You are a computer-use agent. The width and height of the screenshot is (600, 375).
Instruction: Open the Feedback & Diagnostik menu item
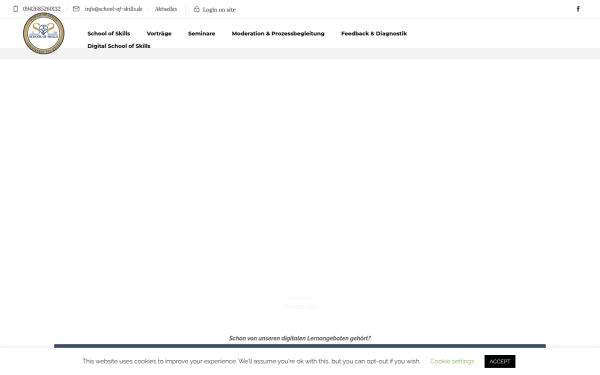(x=374, y=33)
